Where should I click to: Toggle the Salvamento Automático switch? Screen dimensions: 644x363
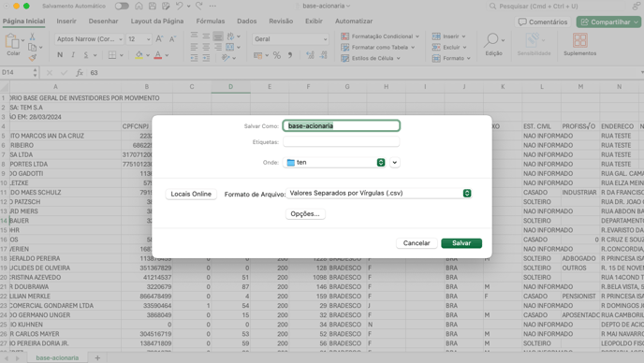122,6
